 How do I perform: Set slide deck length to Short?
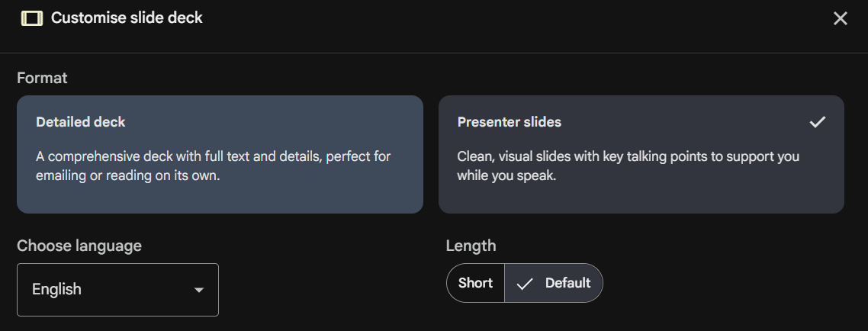475,283
